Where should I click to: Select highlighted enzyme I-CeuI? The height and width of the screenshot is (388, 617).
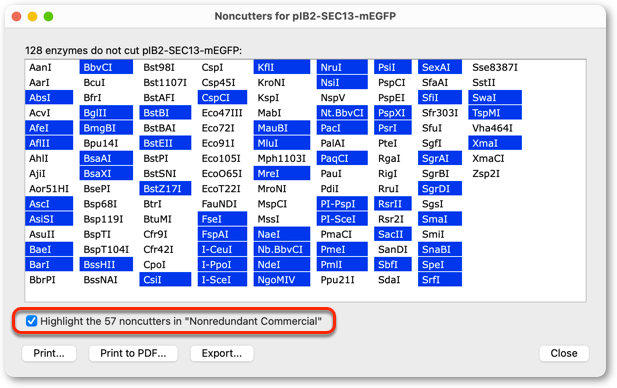pyautogui.click(x=222, y=249)
